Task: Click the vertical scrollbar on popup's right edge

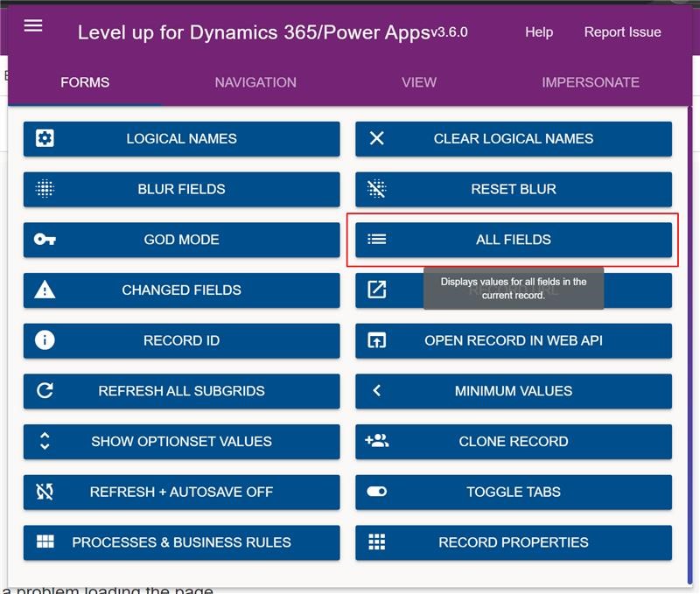Action: coord(689,344)
